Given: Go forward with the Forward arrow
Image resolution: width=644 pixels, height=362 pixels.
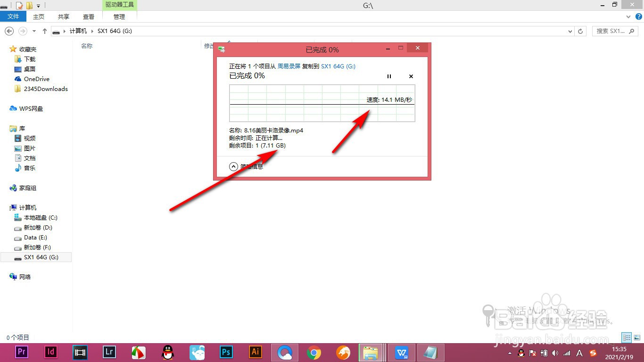Looking at the screenshot, I should [x=22, y=31].
